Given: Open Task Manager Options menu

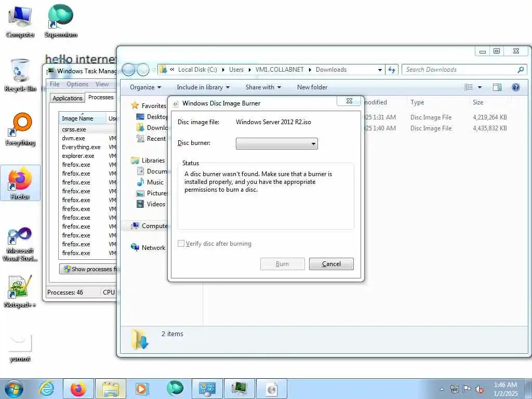Looking at the screenshot, I should [77, 84].
